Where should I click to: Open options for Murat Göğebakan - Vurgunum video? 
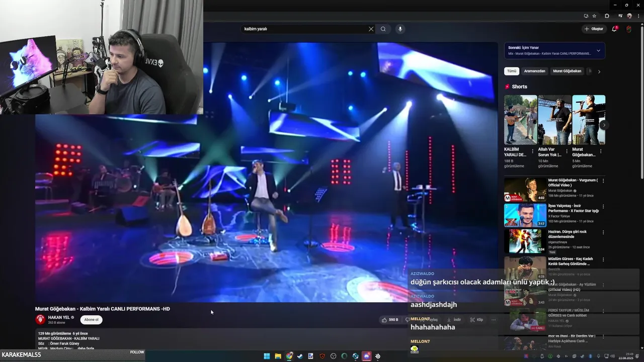603,181
